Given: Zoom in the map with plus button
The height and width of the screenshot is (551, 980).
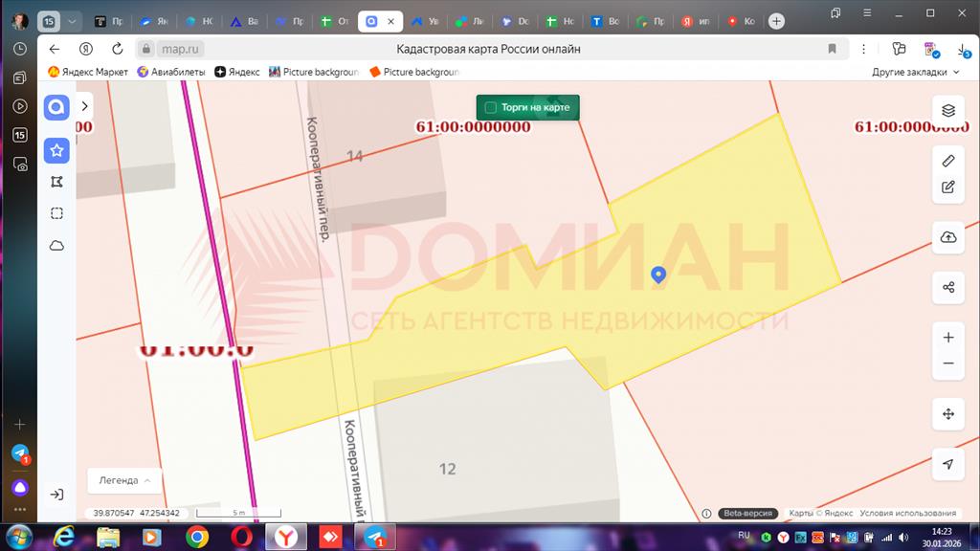Looking at the screenshot, I should click(x=947, y=338).
